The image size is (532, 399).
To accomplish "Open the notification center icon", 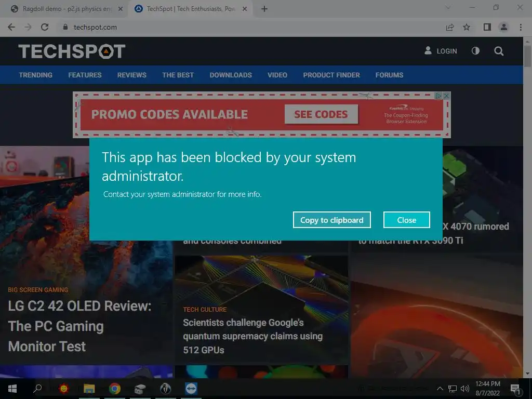I will (x=515, y=389).
